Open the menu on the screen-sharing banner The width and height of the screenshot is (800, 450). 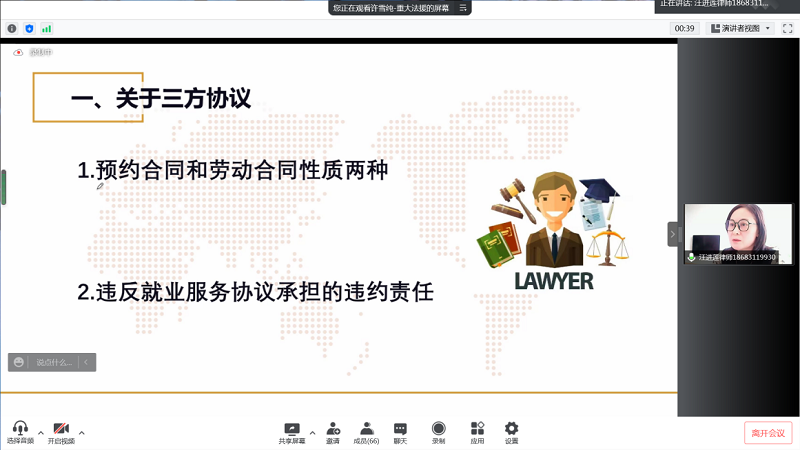pos(463,8)
